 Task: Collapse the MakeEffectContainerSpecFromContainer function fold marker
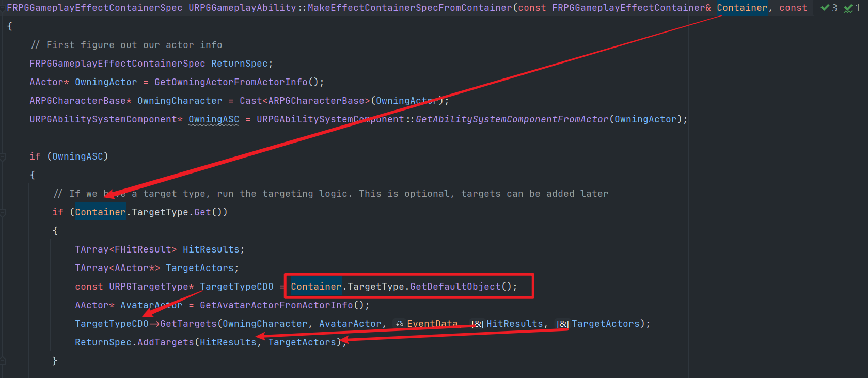point(3,8)
